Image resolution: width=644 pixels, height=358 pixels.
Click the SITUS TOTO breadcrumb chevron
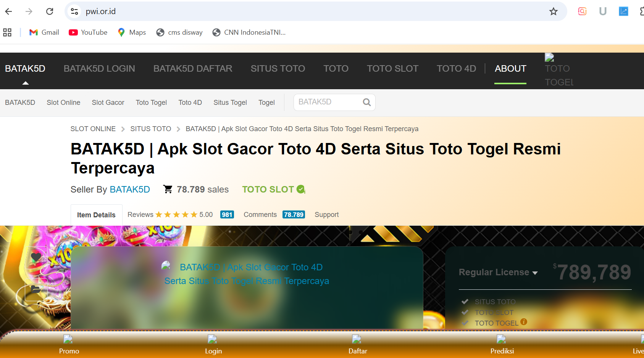(x=178, y=129)
